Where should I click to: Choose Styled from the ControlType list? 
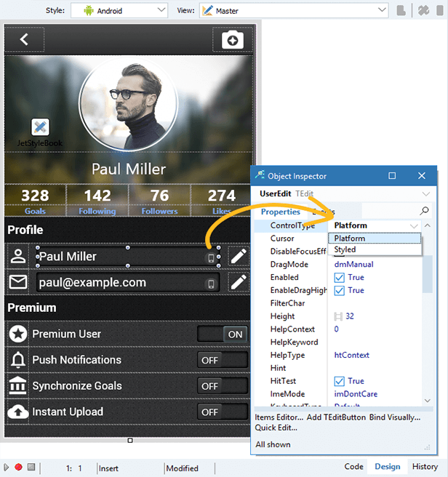pos(345,249)
